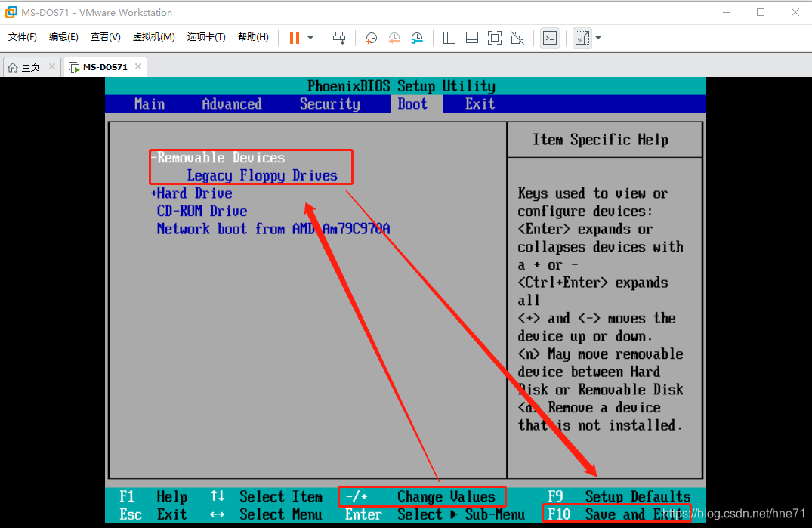Open the Snapshot Manager wrench-clock icon
Screen dimensions: 812x528
[x=417, y=38]
